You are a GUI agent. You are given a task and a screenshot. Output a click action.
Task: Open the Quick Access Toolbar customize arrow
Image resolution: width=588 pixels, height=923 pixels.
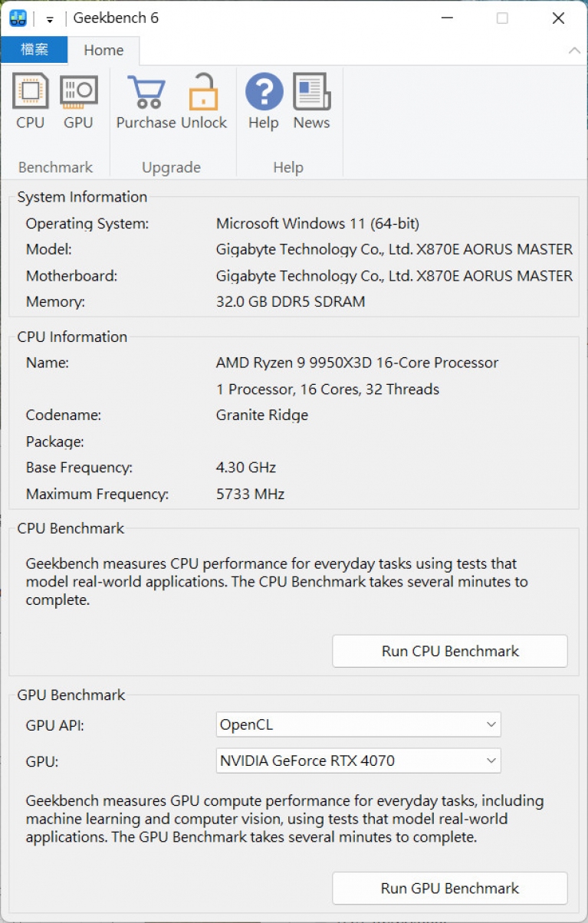pos(50,19)
